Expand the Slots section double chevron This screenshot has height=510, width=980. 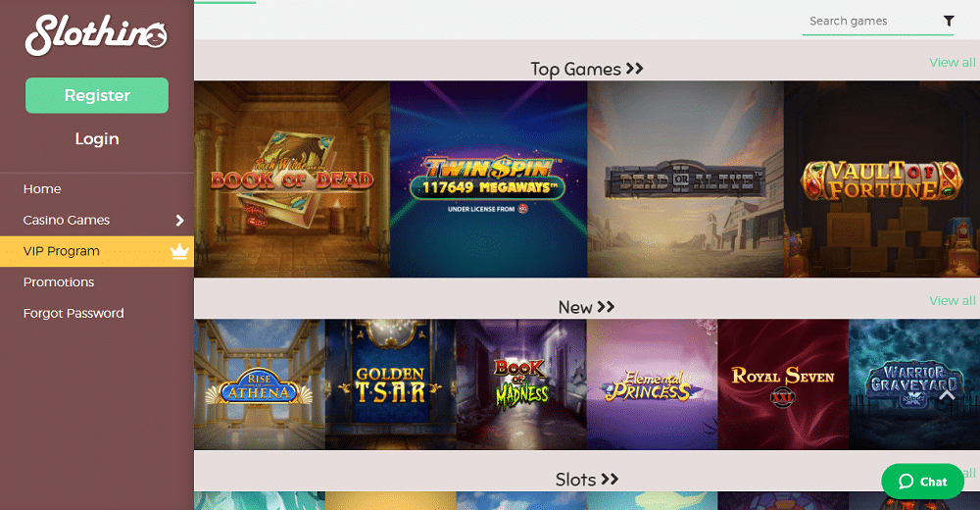(x=610, y=480)
